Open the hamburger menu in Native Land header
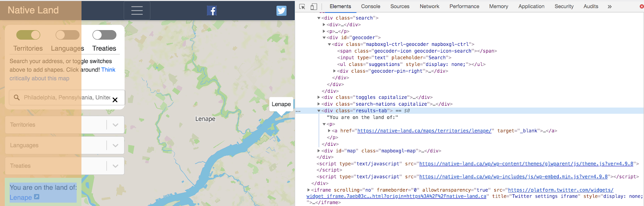This screenshot has width=644, height=206. coord(137,10)
